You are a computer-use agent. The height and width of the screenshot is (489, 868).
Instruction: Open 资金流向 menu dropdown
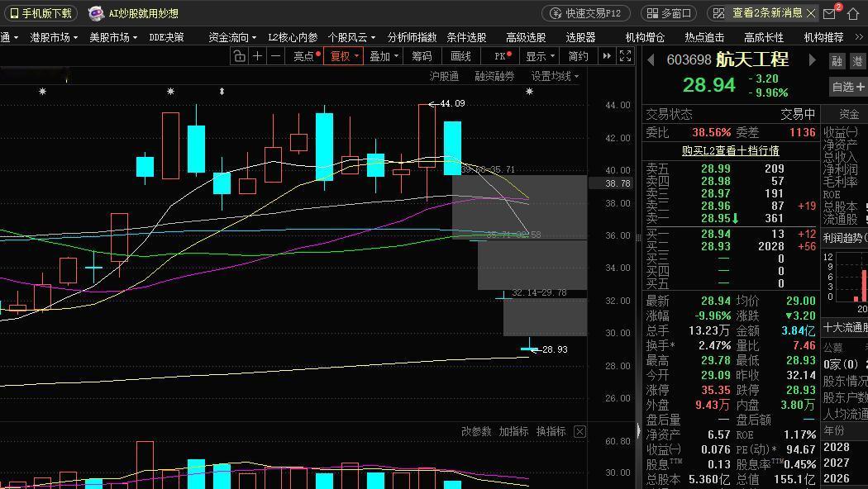point(232,37)
